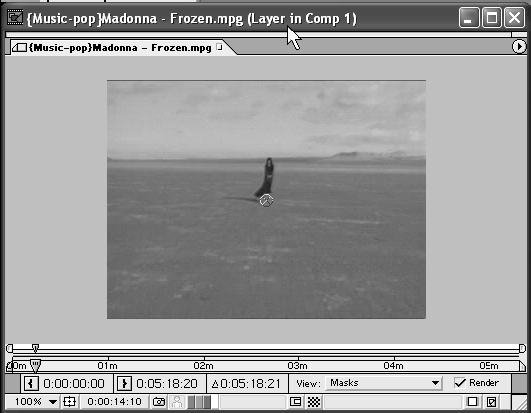
Task: Click the current time 0:00:14:10 field
Action: point(114,402)
